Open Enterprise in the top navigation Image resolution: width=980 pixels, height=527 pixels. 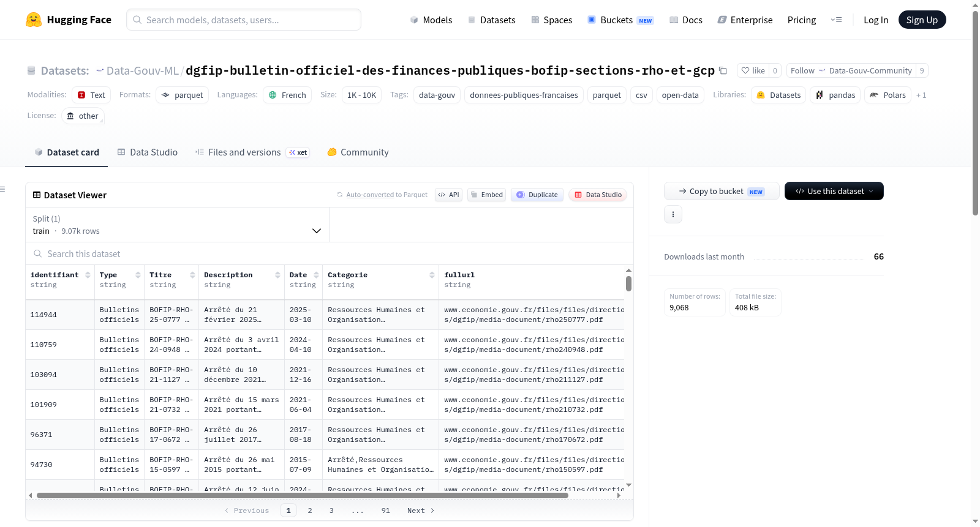tap(745, 20)
